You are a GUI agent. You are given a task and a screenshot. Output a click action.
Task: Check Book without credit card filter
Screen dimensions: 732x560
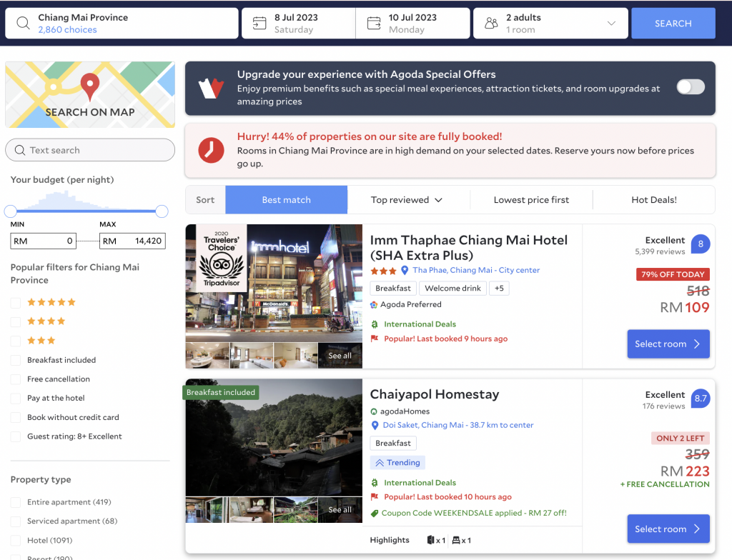[x=16, y=418]
